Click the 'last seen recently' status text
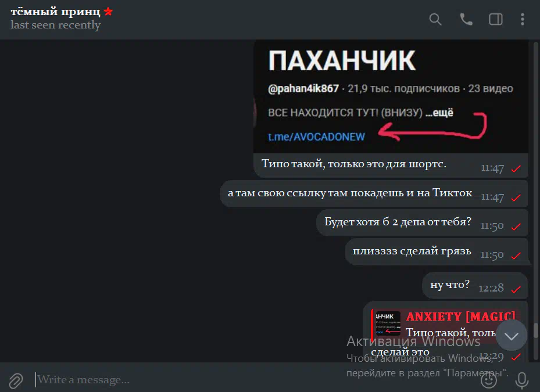Screen dimensions: 540x392 [55, 25]
